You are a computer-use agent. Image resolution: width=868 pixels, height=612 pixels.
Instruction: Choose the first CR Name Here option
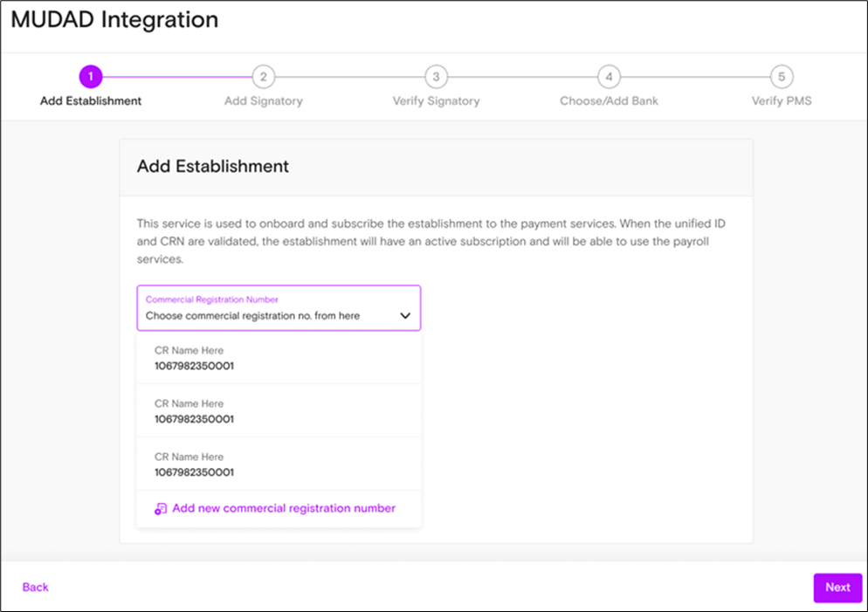pos(279,358)
